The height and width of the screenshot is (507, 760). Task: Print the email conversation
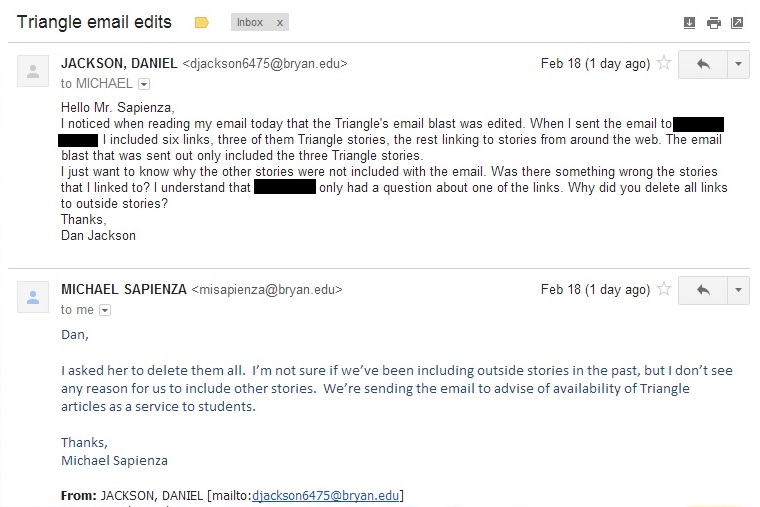713,22
